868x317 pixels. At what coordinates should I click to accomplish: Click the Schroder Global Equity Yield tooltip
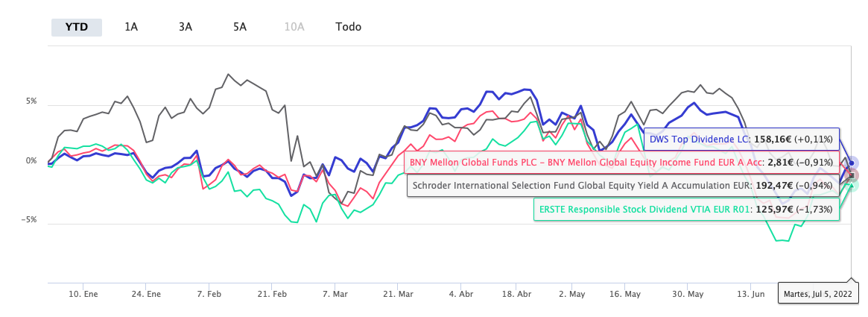[623, 185]
